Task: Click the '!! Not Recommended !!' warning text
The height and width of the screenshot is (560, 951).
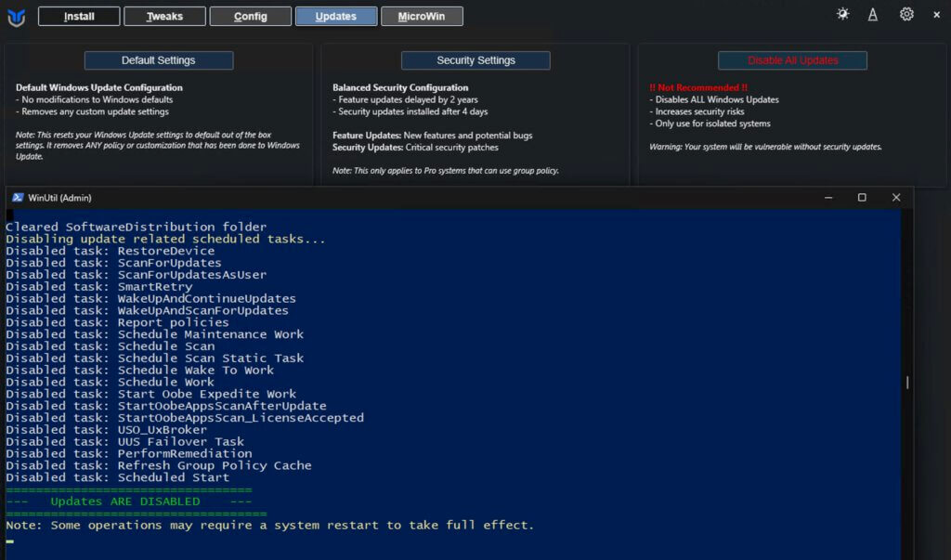Action: [x=698, y=87]
